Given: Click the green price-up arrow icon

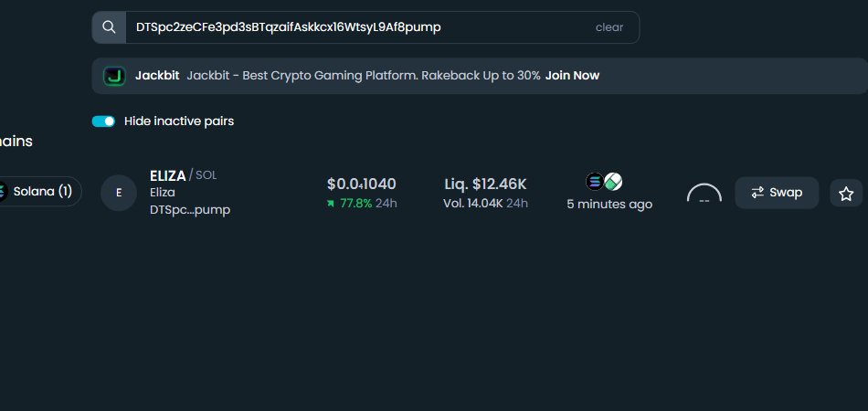Looking at the screenshot, I should 331,204.
